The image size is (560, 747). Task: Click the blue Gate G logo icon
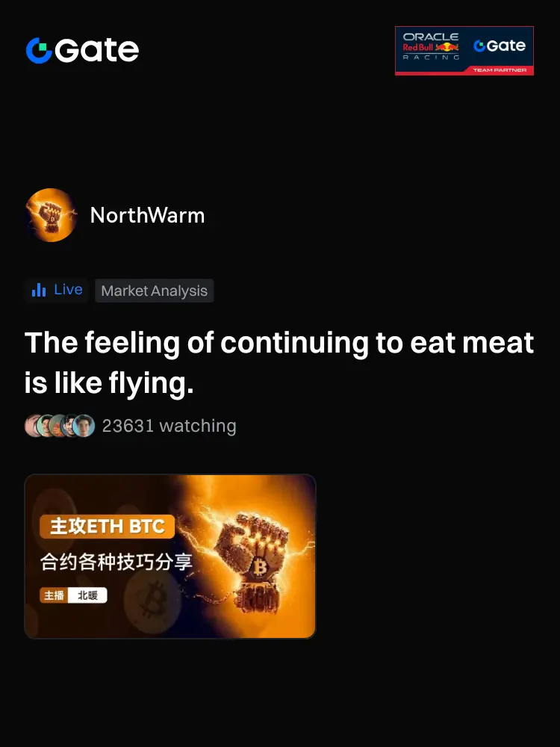tap(39, 51)
